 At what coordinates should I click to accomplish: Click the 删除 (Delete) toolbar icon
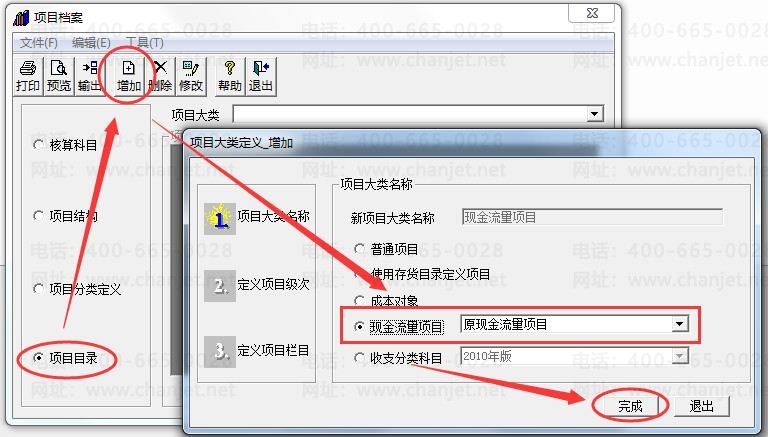tap(160, 76)
